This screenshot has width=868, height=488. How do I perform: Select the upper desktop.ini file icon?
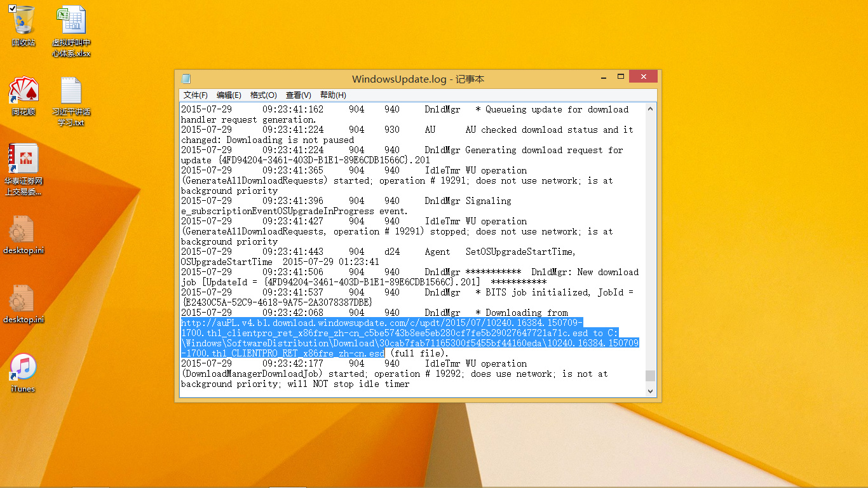pos(24,229)
